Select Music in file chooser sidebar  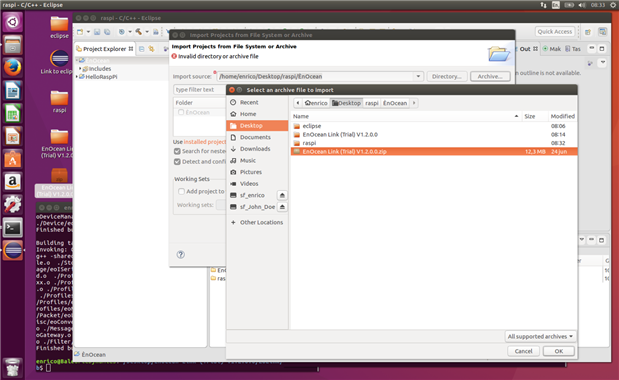click(257, 161)
